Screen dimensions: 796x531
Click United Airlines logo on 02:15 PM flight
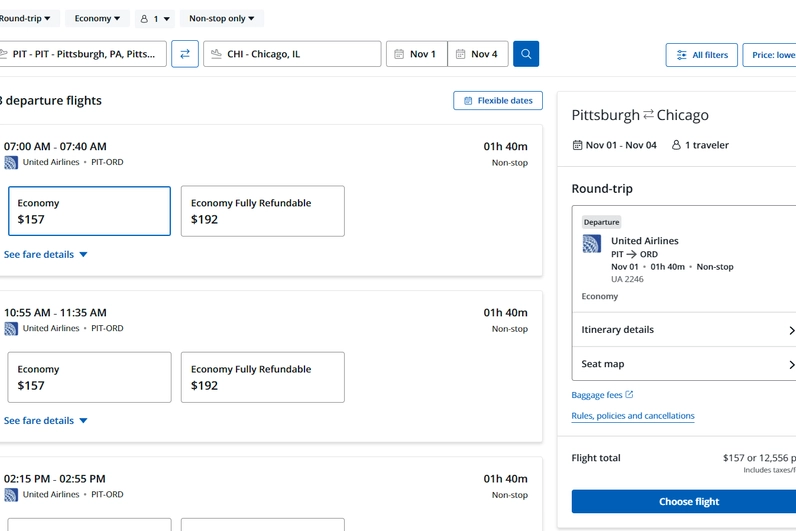[11, 495]
